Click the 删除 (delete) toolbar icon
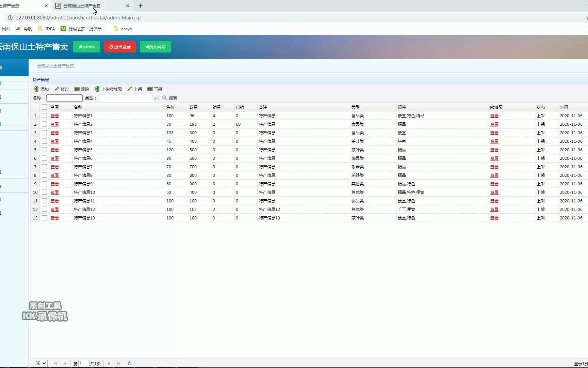 tap(77, 89)
